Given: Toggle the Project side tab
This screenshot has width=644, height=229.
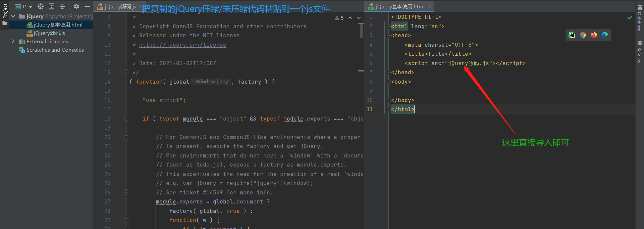Looking at the screenshot, I should [x=5, y=11].
